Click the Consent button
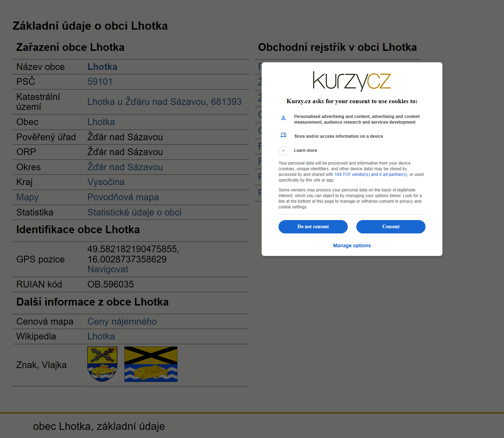Screen dimensions: 504x438 pyautogui.click(x=391, y=227)
